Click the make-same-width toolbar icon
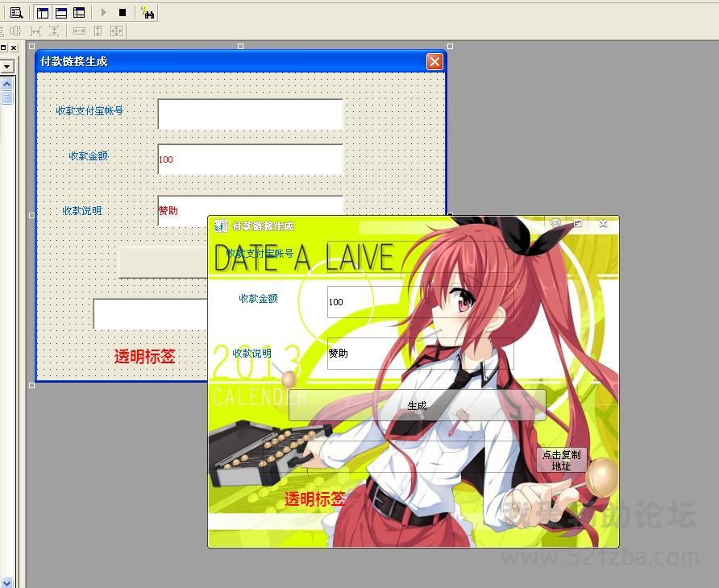 79,31
